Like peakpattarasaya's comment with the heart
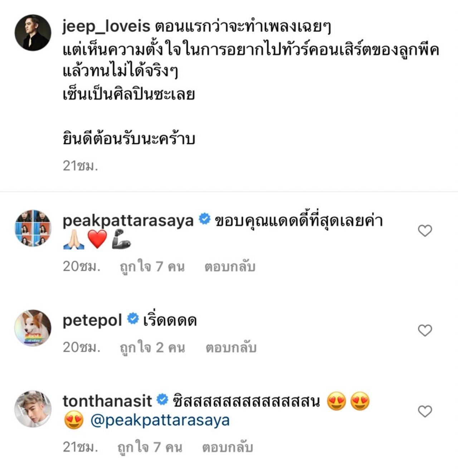458x476 pixels. [425, 231]
